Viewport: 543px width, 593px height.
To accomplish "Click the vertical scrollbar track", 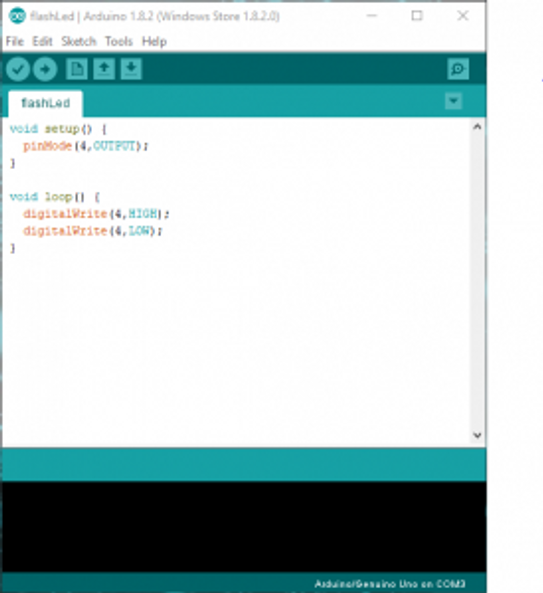I will (x=477, y=281).
